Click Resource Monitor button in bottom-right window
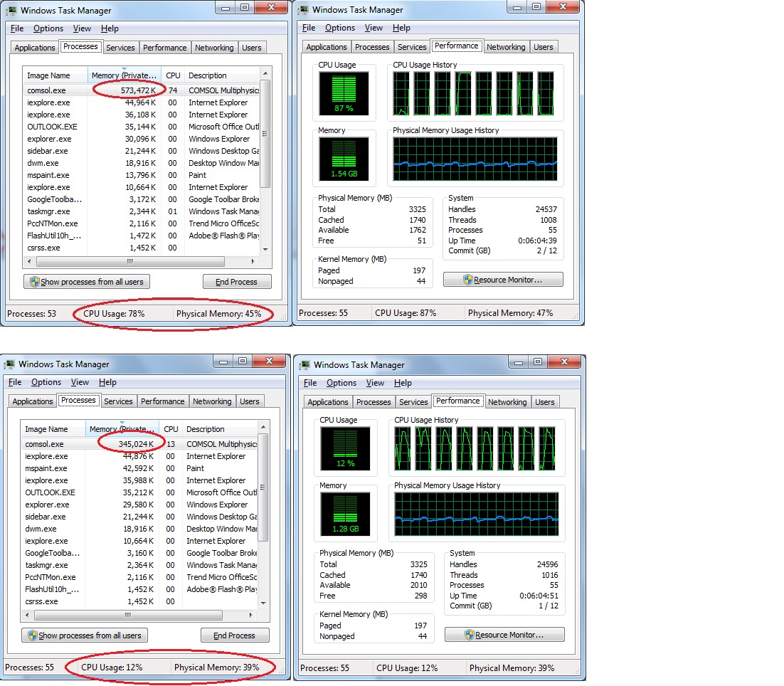Image resolution: width=784 pixels, height=686 pixels. click(504, 635)
